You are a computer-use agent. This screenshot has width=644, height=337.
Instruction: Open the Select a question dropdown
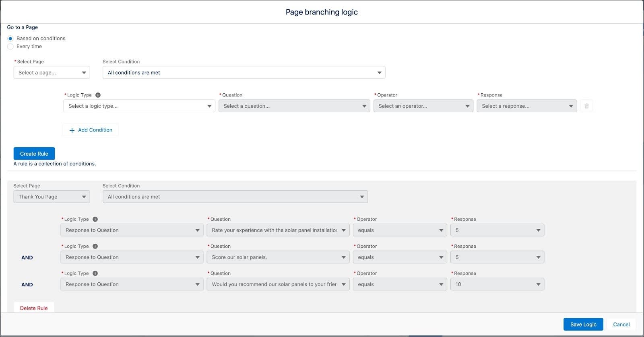294,106
